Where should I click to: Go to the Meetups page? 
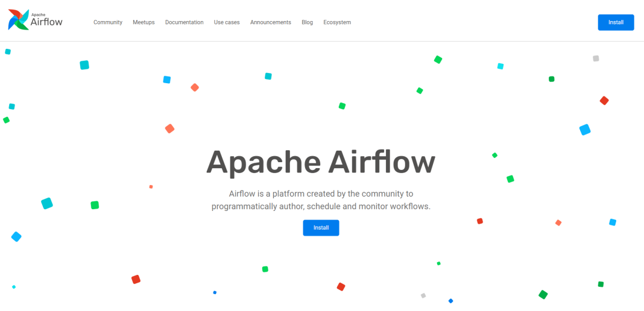[144, 22]
